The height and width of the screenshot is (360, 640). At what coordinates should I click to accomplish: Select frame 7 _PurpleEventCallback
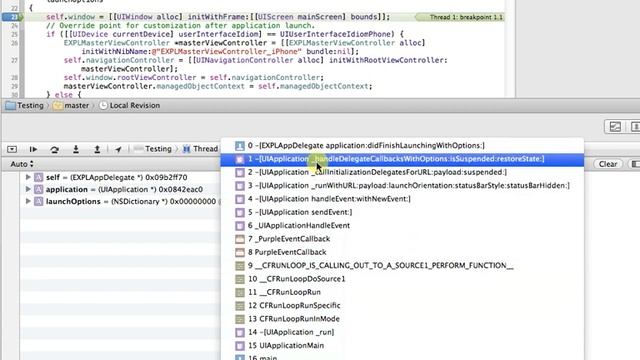click(402, 239)
